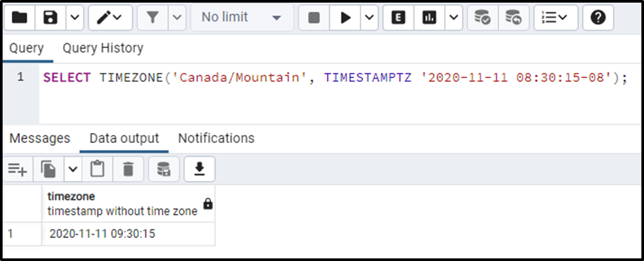Open the Messages tab
The image size is (644, 261).
(x=40, y=138)
